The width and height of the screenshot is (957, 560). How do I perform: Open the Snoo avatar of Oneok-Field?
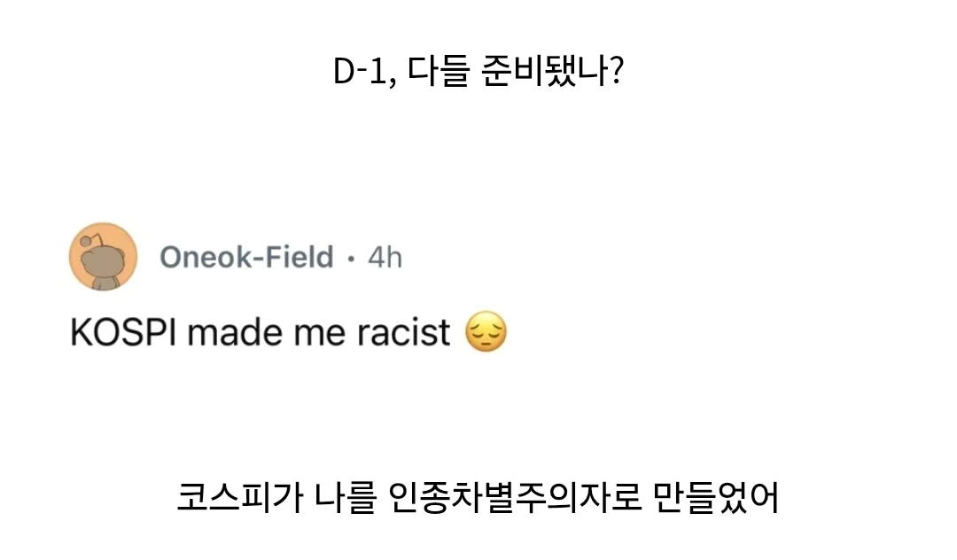click(x=103, y=257)
